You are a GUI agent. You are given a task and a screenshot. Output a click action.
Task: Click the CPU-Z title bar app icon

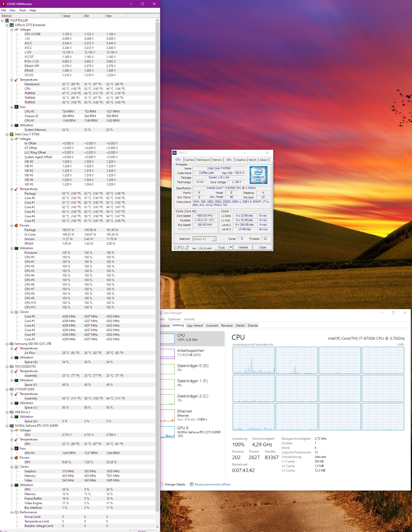pos(174,153)
